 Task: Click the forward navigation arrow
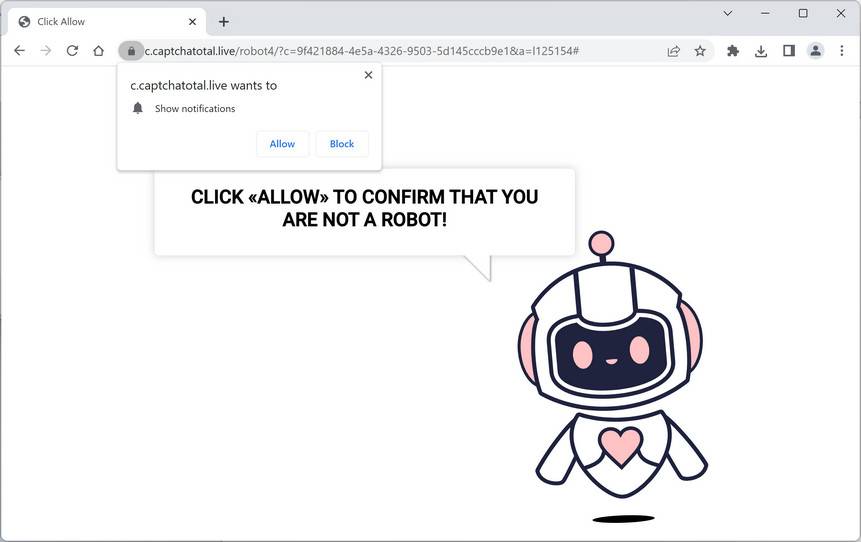tap(46, 51)
